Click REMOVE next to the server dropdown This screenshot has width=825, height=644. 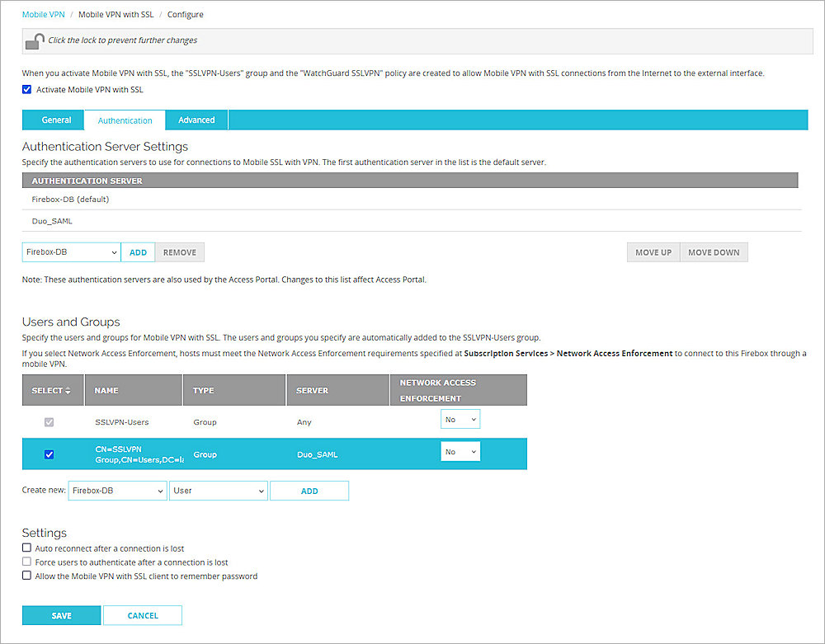[179, 251]
